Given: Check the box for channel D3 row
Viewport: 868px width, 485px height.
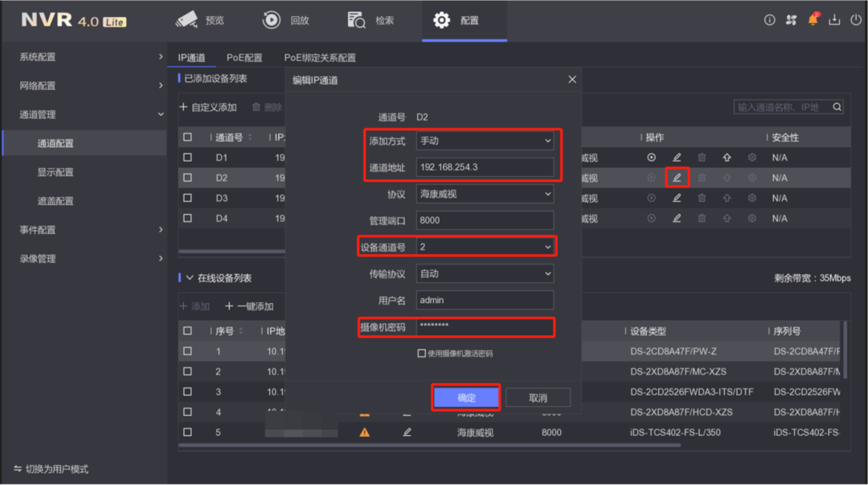Looking at the screenshot, I should (x=187, y=198).
